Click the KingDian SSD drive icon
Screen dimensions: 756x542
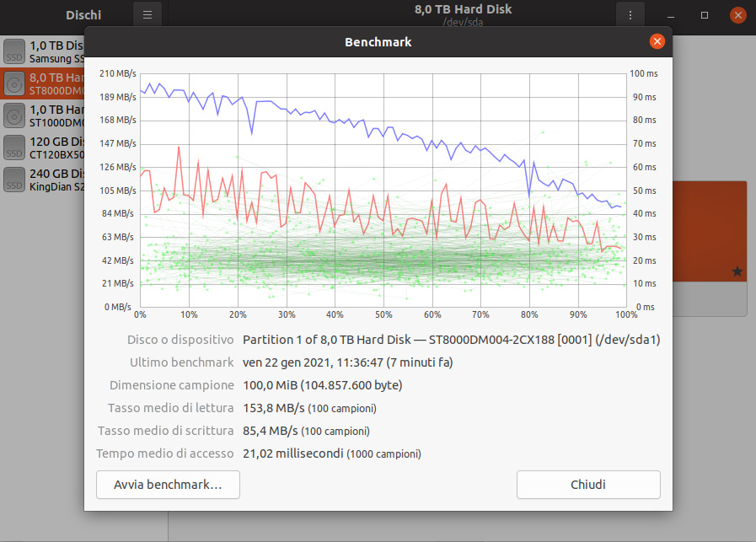pos(14,180)
